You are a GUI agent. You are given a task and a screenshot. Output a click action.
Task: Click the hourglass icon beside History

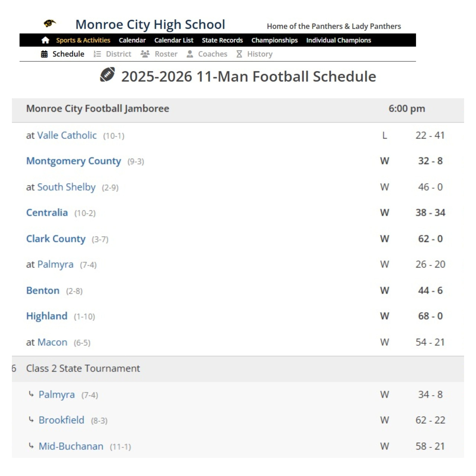pyautogui.click(x=239, y=54)
